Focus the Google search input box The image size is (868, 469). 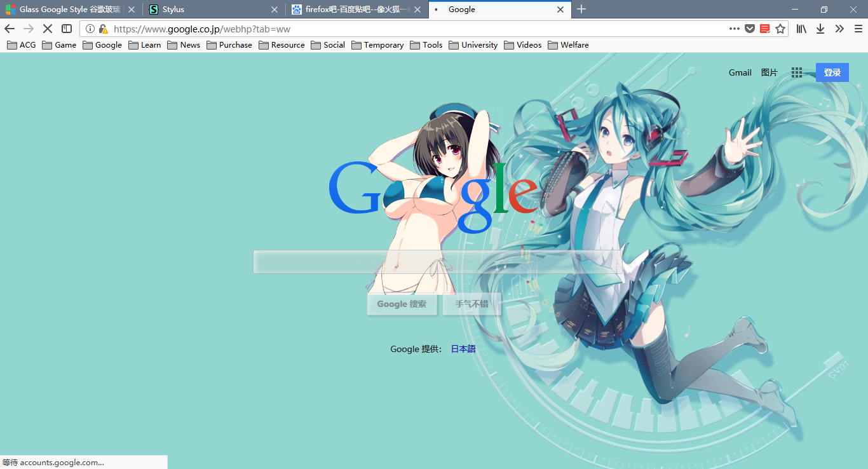coord(438,262)
